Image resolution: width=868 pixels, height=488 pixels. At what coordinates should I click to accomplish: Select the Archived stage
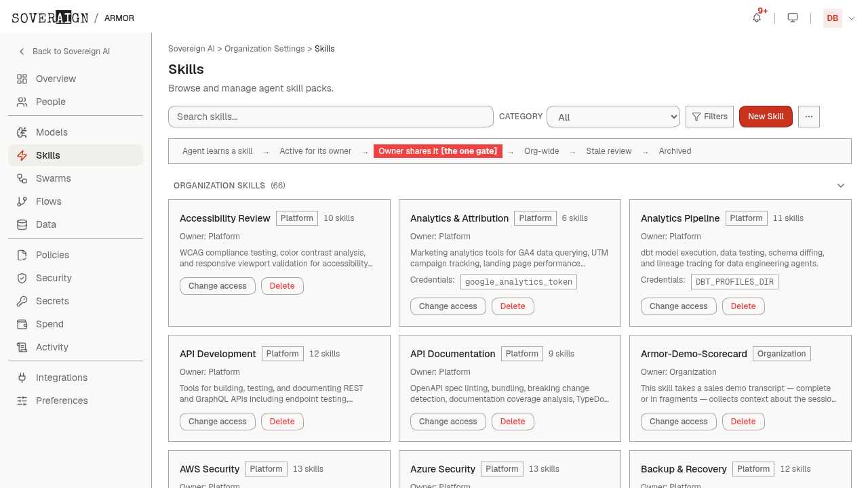pyautogui.click(x=675, y=151)
